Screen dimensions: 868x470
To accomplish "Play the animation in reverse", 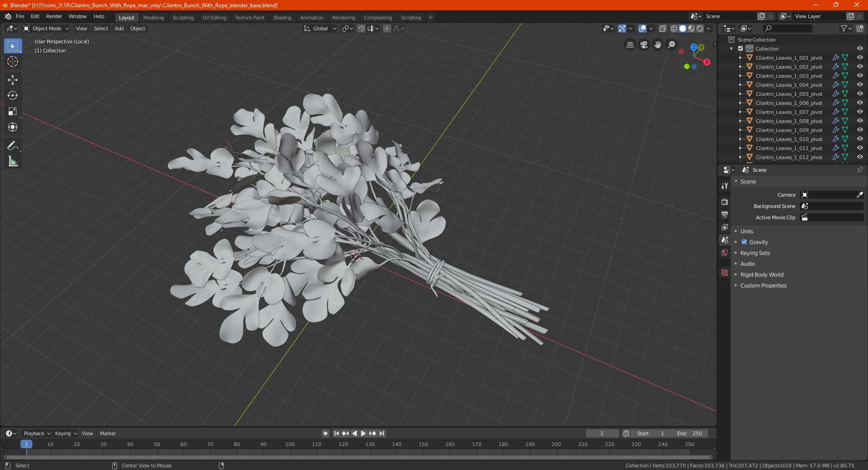I will pyautogui.click(x=354, y=433).
